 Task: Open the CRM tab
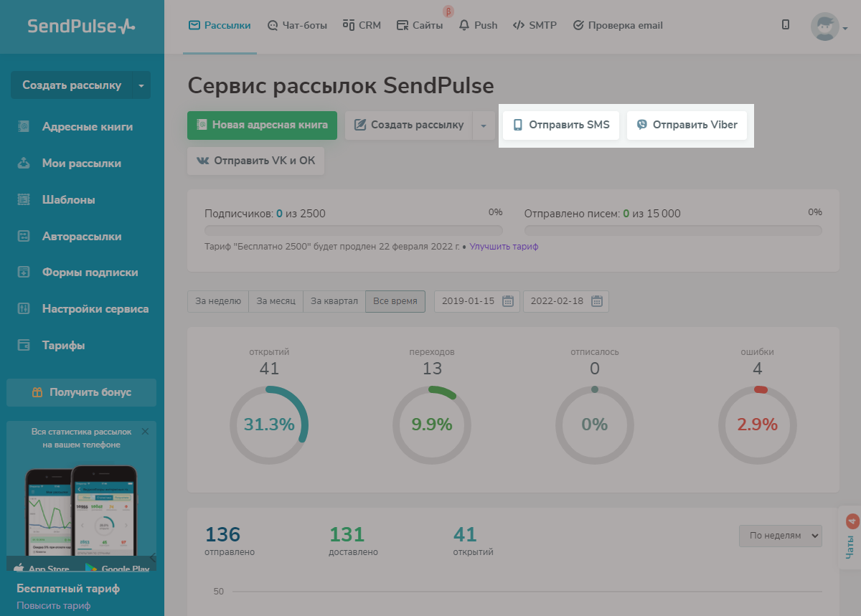(362, 25)
